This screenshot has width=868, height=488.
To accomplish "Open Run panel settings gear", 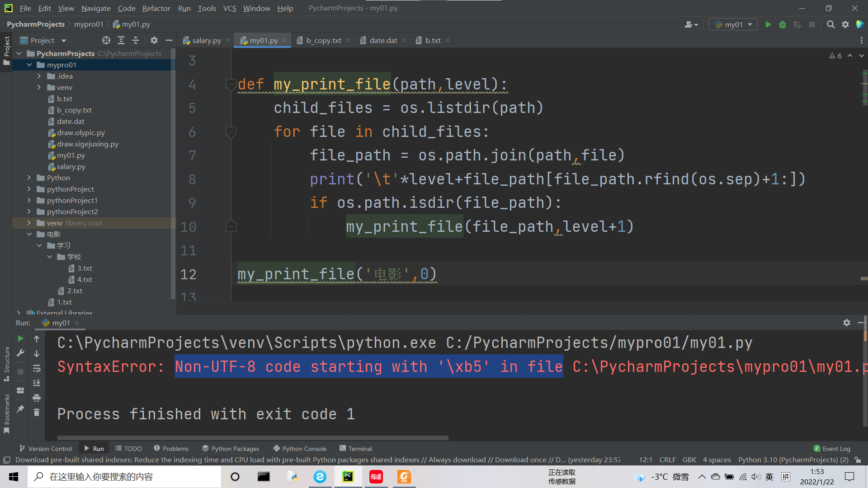I will 847,323.
